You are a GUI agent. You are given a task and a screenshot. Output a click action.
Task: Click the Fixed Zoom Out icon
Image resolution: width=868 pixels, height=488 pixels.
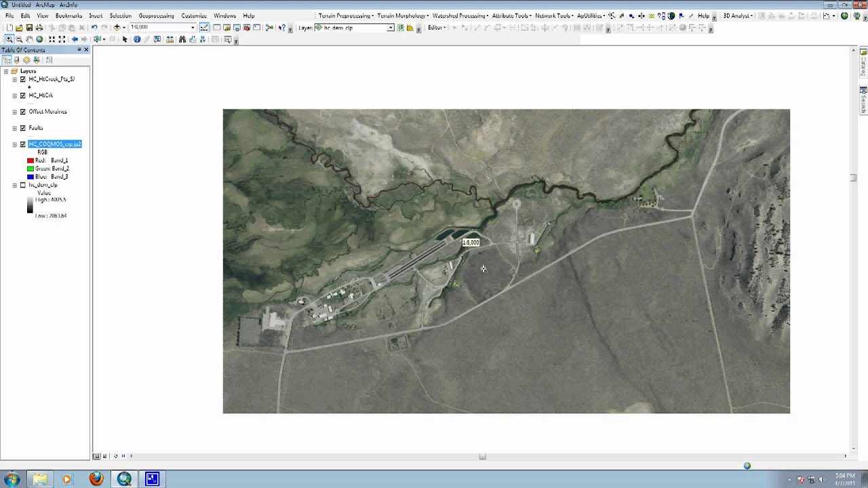click(x=62, y=39)
